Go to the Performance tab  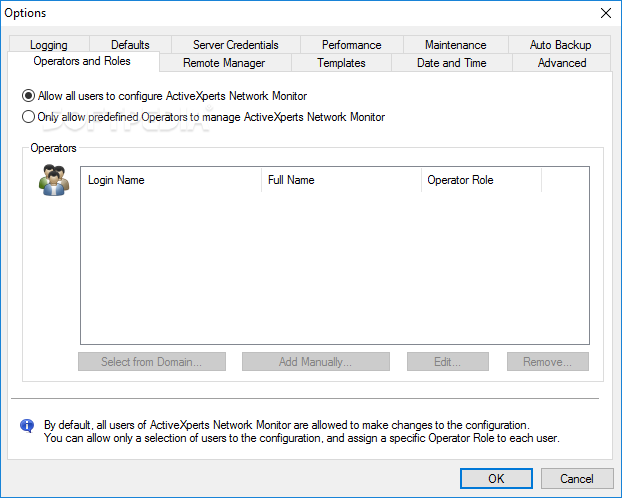pos(351,45)
